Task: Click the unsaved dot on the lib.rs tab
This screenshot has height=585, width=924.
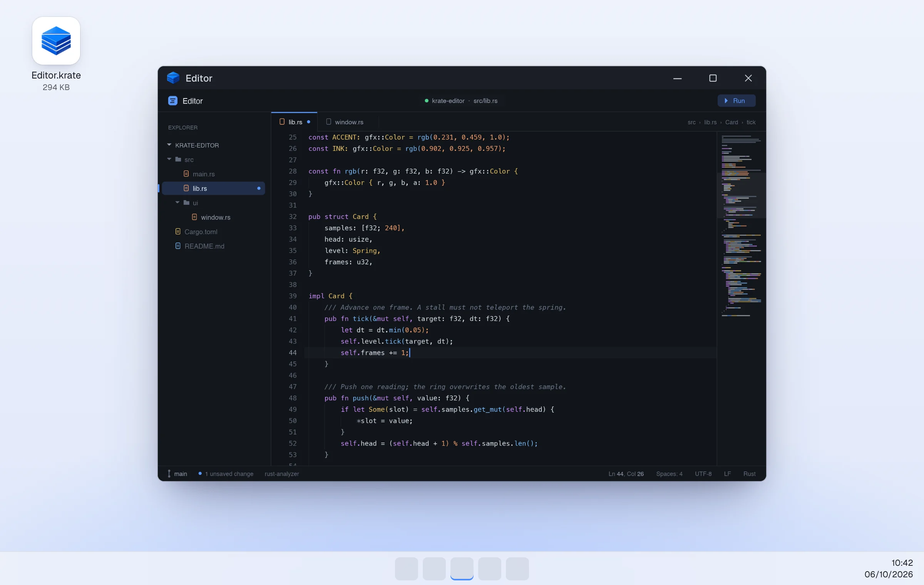Action: click(308, 122)
